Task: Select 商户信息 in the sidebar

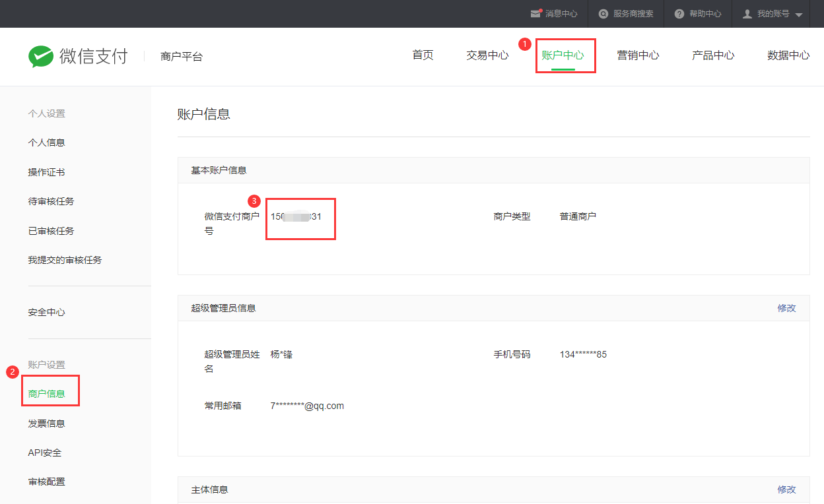Action: click(46, 394)
